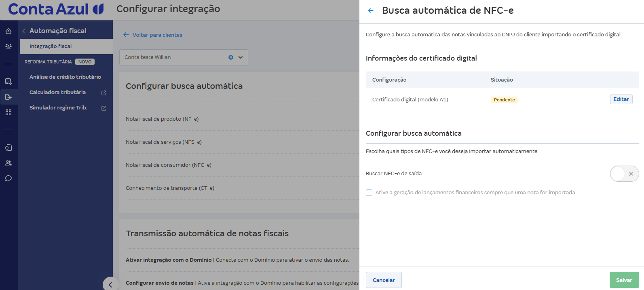Open the chat bubble icon in sidebar

pyautogui.click(x=8, y=178)
